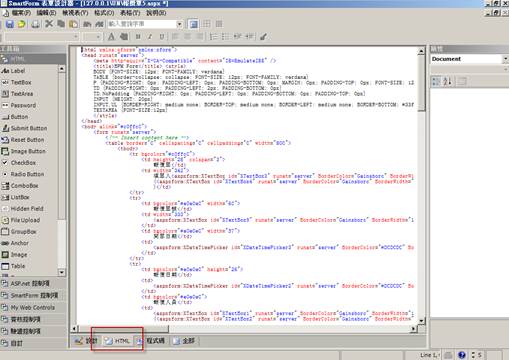This screenshot has width=509, height=360.
Task: Click the Paste clipboard icon
Action: pyautogui.click(x=73, y=24)
